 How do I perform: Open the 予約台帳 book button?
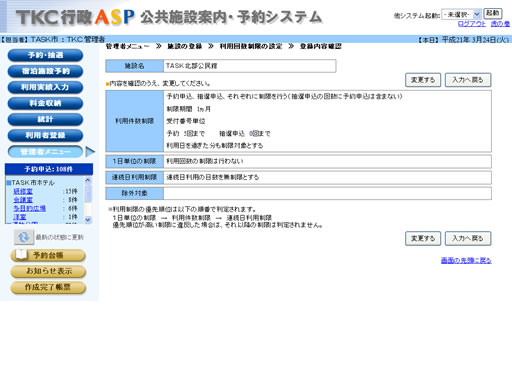point(48,255)
